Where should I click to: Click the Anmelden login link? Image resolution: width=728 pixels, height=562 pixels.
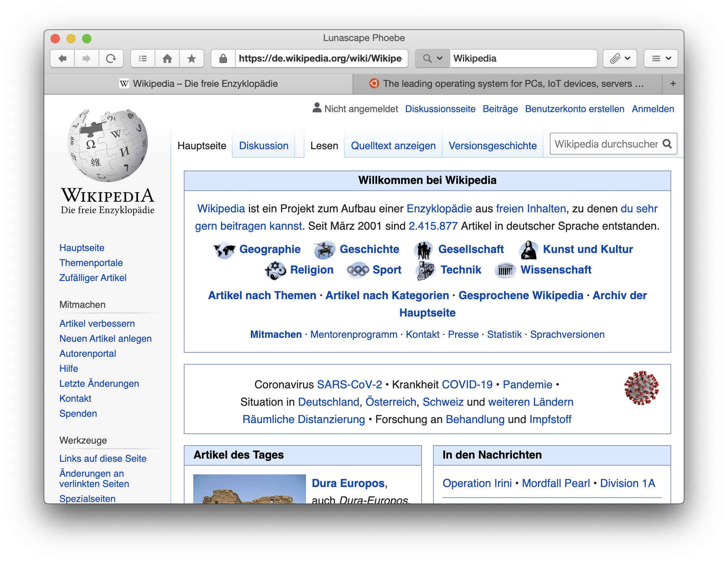(x=653, y=109)
